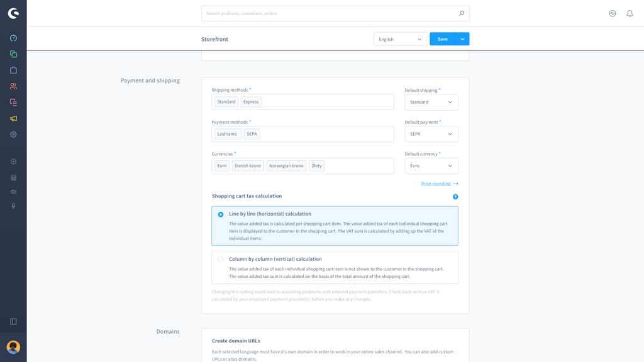Click the tax calculation help question mark
Screen dimensions: 644x362
click(x=455, y=196)
